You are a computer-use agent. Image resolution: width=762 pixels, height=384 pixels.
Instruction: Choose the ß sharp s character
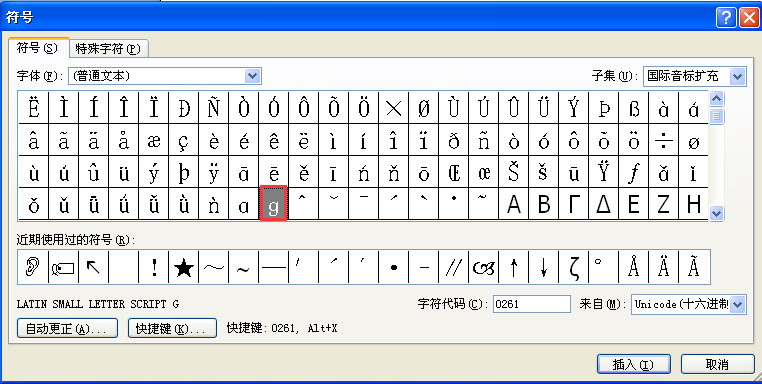pos(633,108)
